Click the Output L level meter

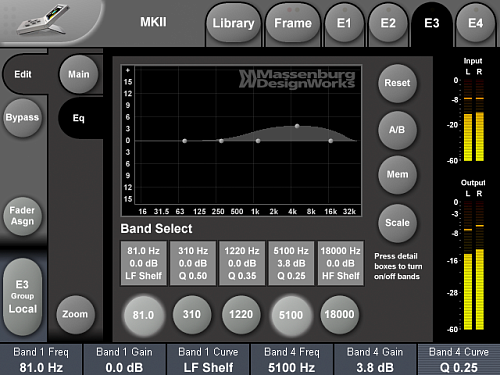(x=468, y=266)
